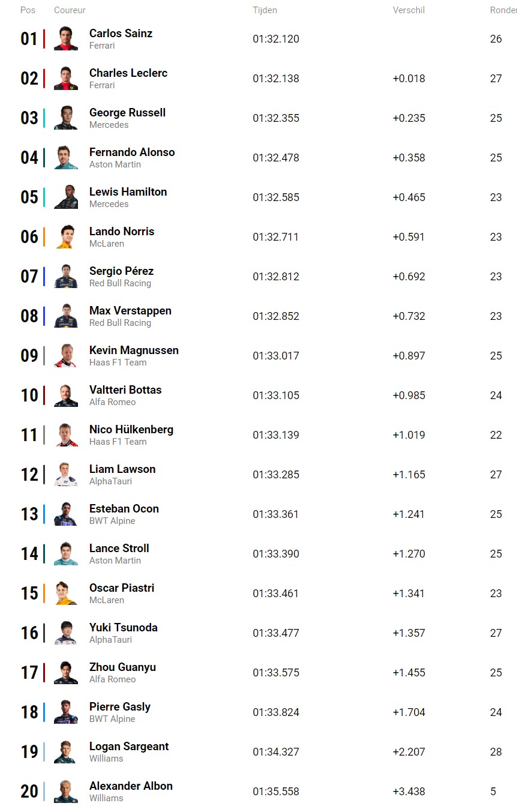Click Max Verstappen's portrait image
Screen dimensions: 517x812
(x=66, y=316)
